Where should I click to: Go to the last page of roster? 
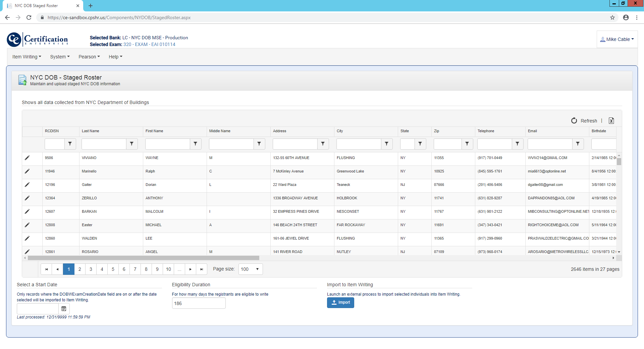click(x=202, y=269)
